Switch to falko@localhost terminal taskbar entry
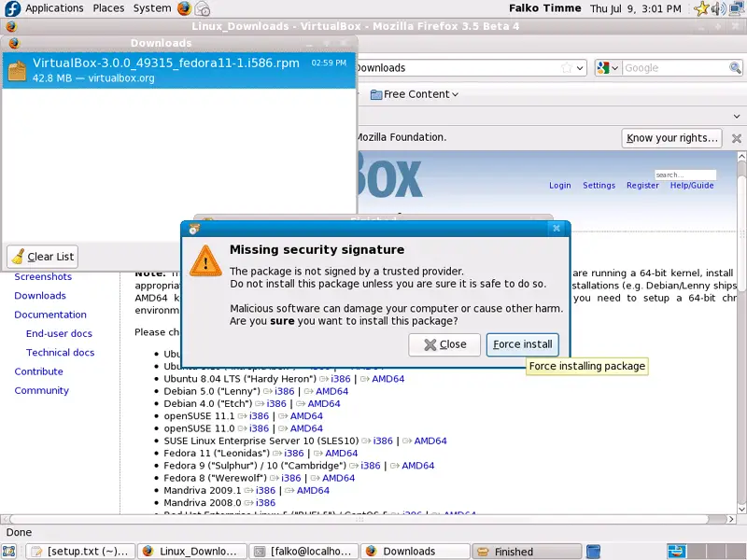The height and width of the screenshot is (560, 747). point(304,552)
